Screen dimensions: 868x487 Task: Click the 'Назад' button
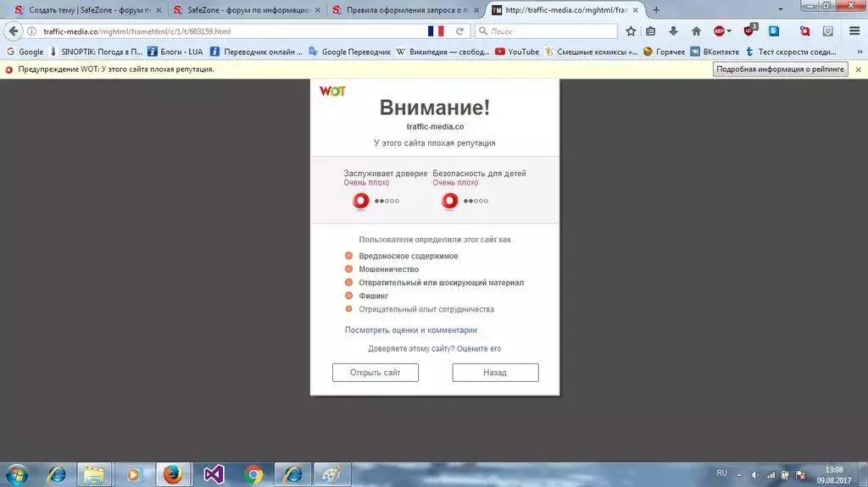coord(495,373)
